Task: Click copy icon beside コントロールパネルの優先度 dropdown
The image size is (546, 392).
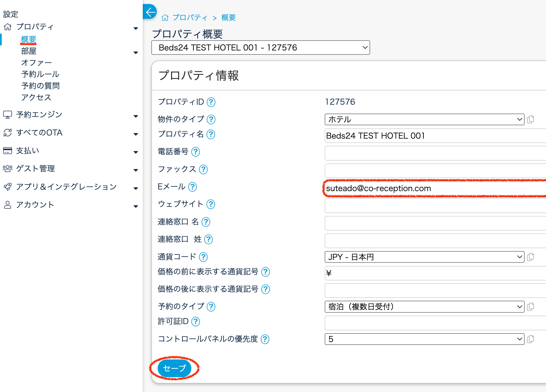Action: coord(530,339)
